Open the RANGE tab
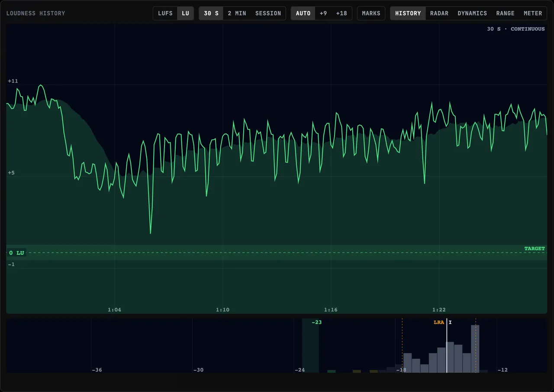554x392 pixels. coord(505,13)
